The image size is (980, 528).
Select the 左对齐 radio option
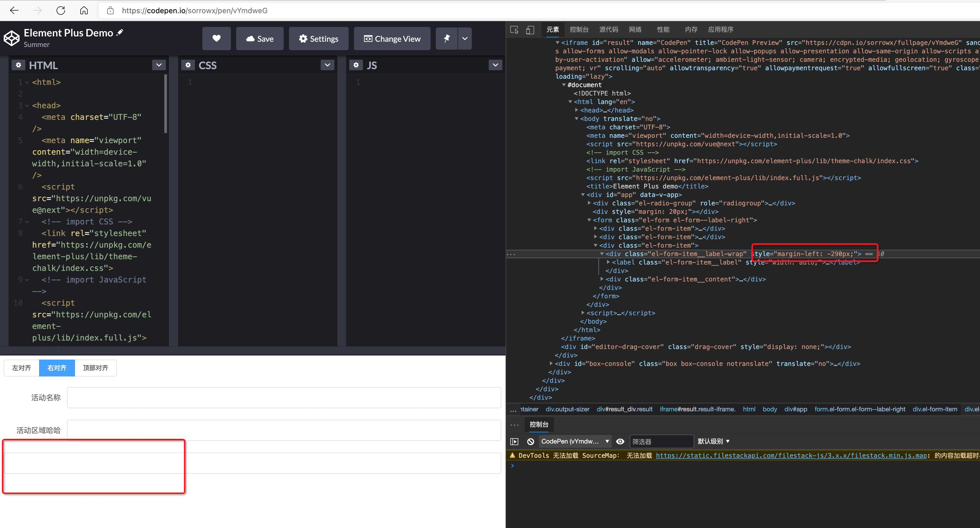[x=21, y=368]
